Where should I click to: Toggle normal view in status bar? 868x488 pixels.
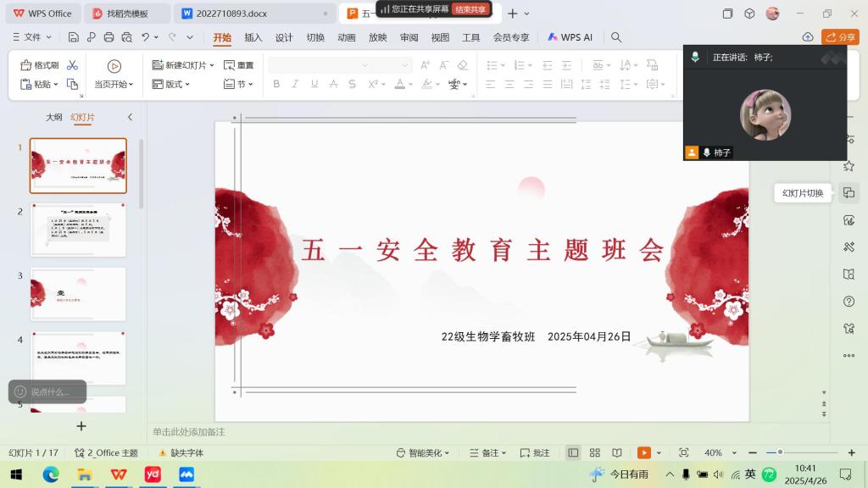pos(573,453)
